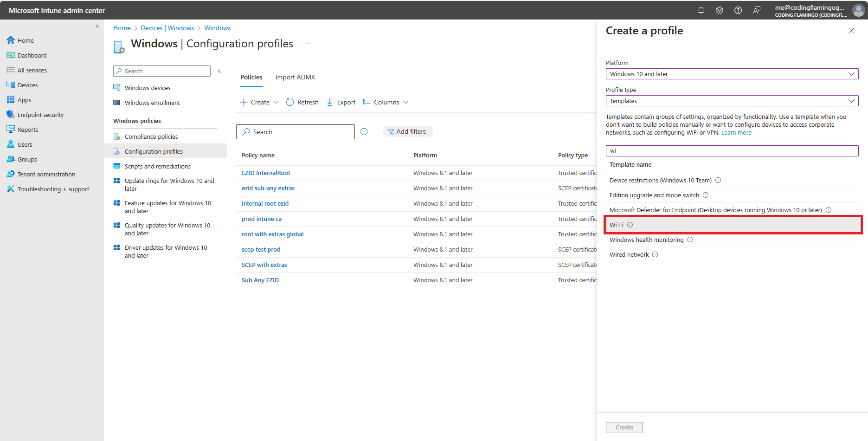The width and height of the screenshot is (868, 441).
Task: Open the ezid sub-any extras policy
Action: (268, 188)
